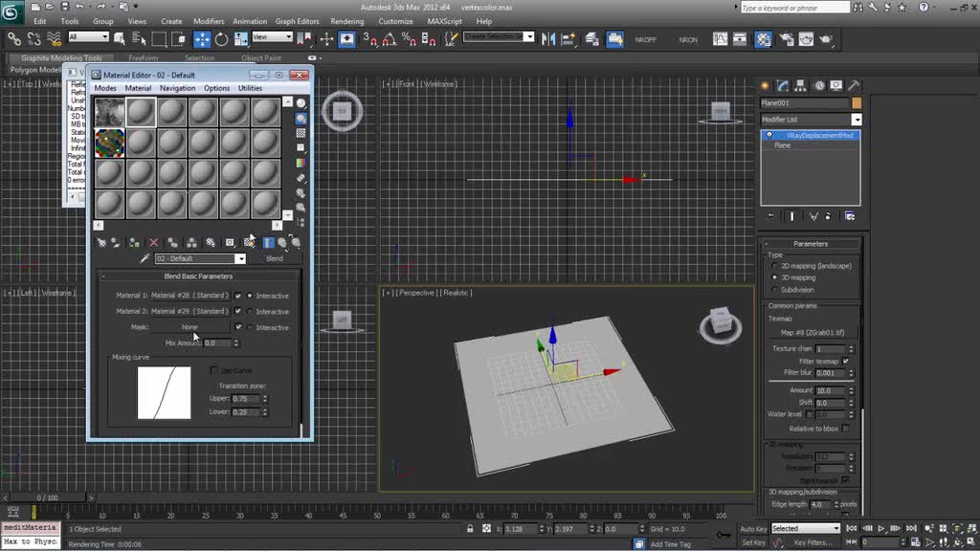980x551 pixels.
Task: Click the Align tool icon
Action: click(568, 39)
